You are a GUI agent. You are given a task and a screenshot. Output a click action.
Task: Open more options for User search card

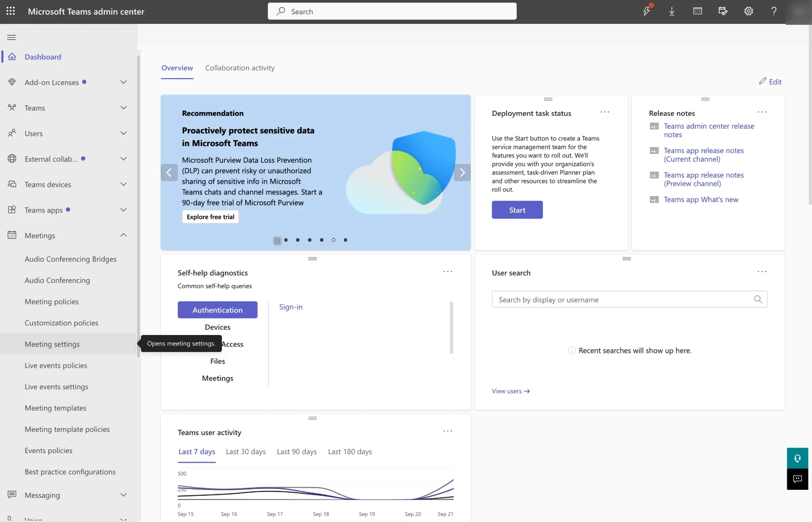pyautogui.click(x=762, y=272)
